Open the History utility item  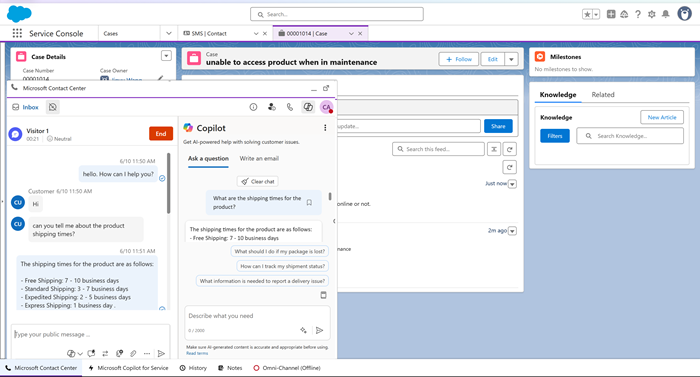tap(193, 368)
